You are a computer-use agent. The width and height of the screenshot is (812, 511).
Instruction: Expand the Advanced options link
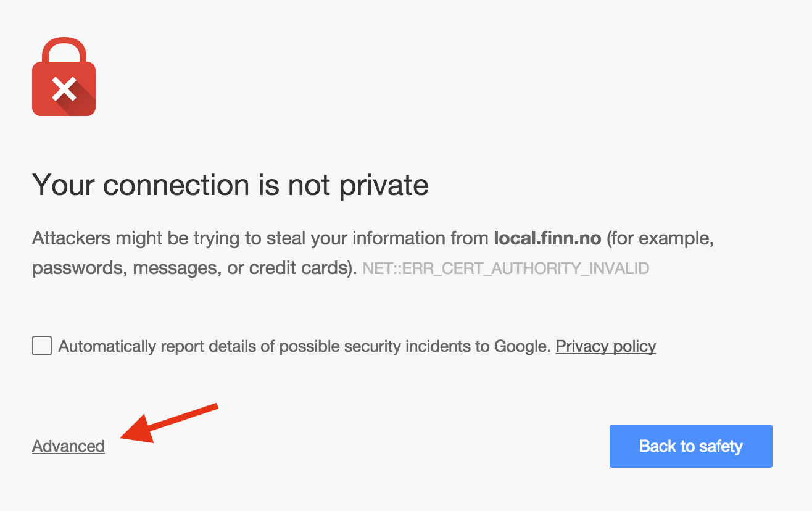click(x=68, y=446)
